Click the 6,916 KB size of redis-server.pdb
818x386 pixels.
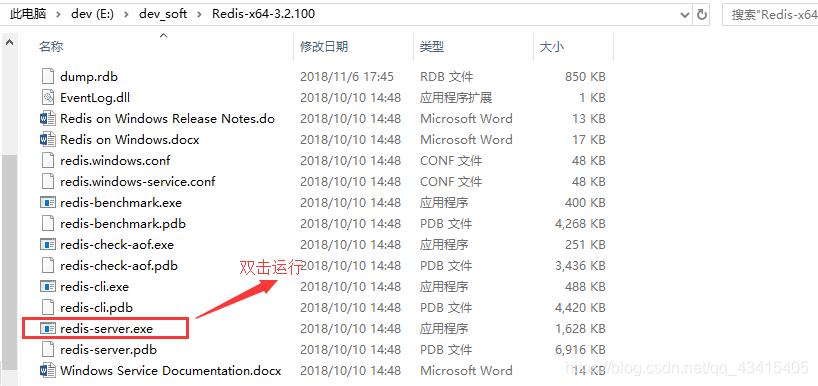tap(580, 349)
